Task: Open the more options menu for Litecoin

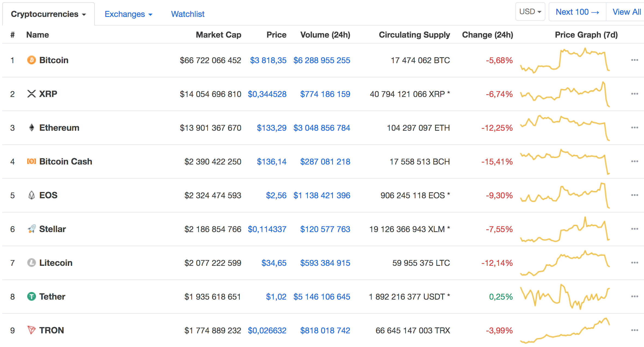Action: pyautogui.click(x=634, y=263)
